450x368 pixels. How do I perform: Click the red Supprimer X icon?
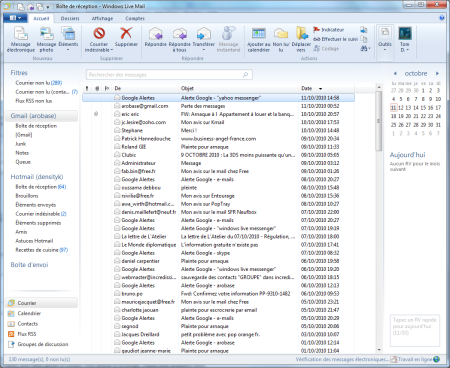point(126,34)
